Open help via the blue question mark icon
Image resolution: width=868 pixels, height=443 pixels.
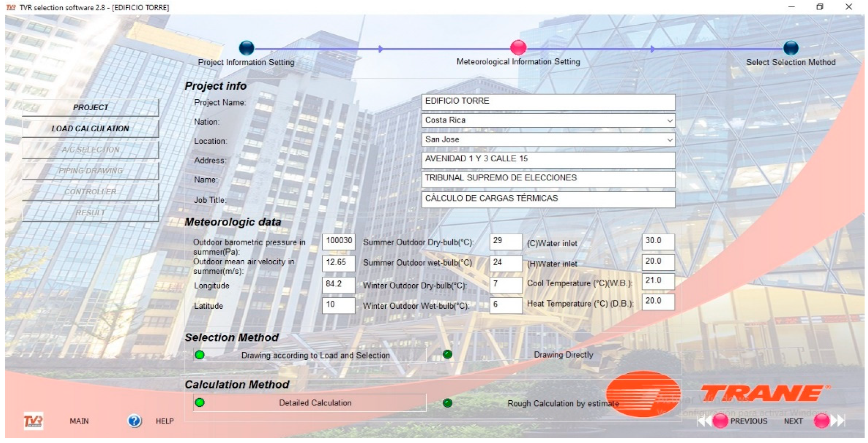pyautogui.click(x=135, y=421)
